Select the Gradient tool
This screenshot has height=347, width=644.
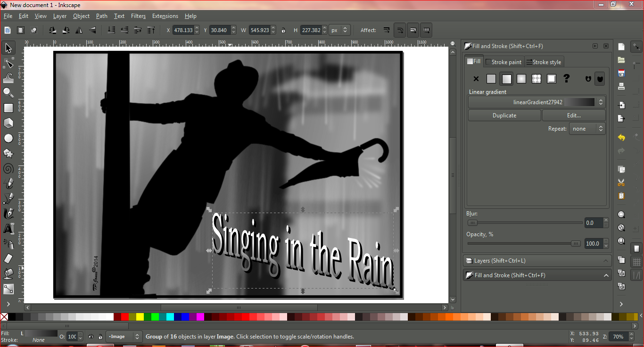click(8, 289)
